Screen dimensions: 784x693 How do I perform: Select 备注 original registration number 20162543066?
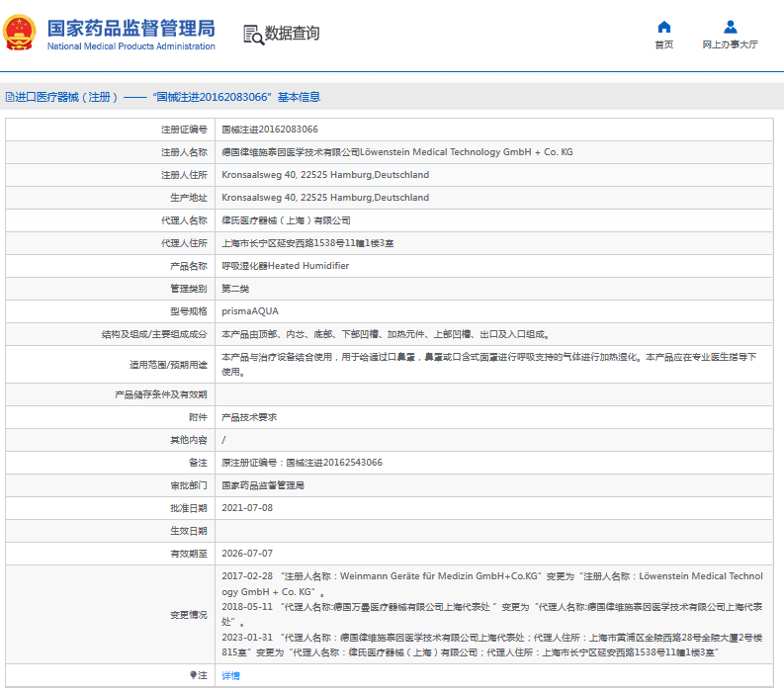pos(302,463)
